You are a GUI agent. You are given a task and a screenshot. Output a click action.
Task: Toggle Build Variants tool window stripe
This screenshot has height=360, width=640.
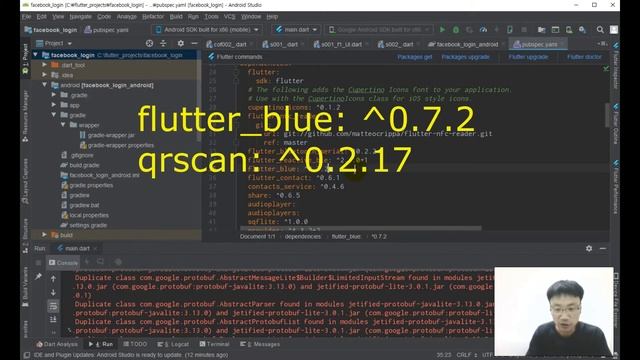point(25,287)
